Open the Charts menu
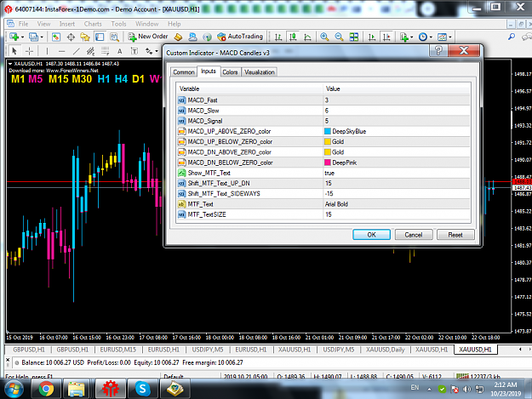Viewport: 532px width, 399px height. [x=93, y=24]
